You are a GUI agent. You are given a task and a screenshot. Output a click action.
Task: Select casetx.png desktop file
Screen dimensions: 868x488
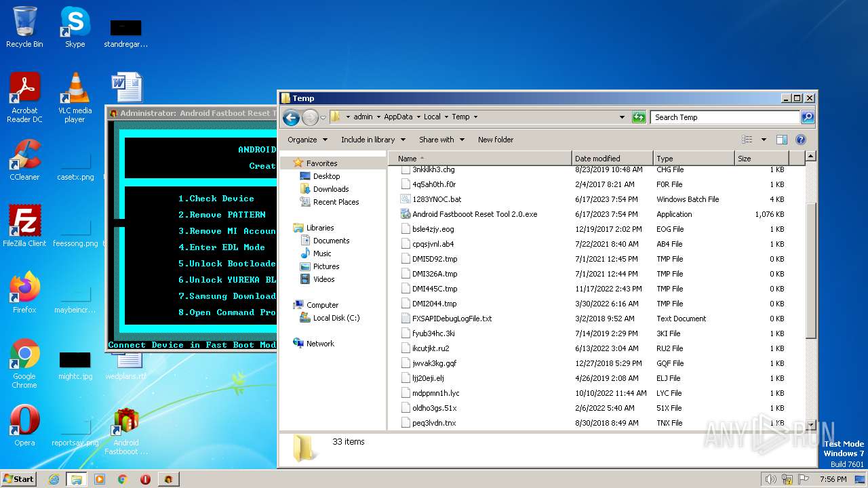pos(75,167)
